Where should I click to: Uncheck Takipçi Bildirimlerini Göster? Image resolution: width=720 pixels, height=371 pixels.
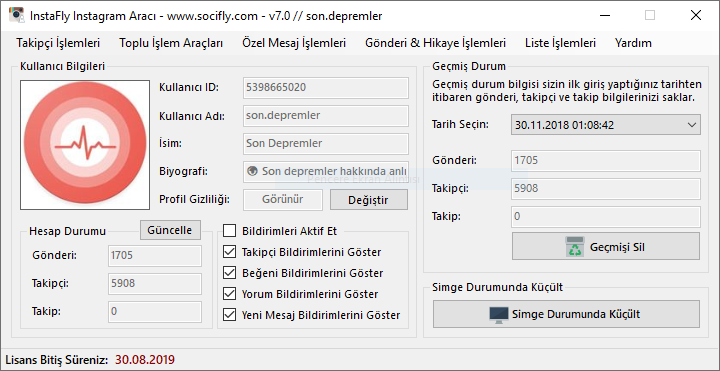pos(229,252)
